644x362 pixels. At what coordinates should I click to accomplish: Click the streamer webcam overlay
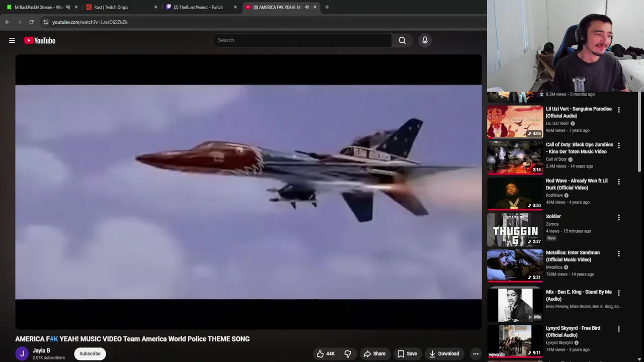pos(566,46)
